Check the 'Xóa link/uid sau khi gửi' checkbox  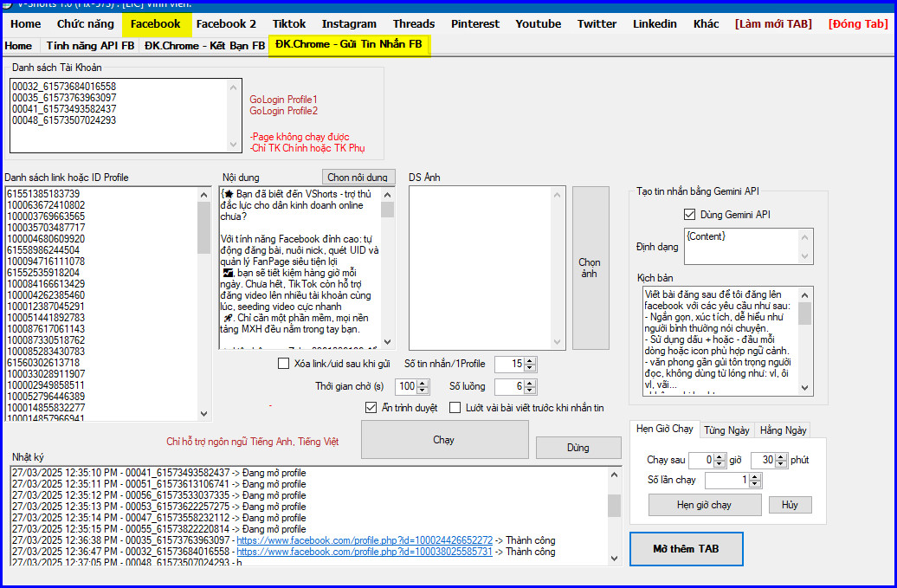[x=284, y=364]
